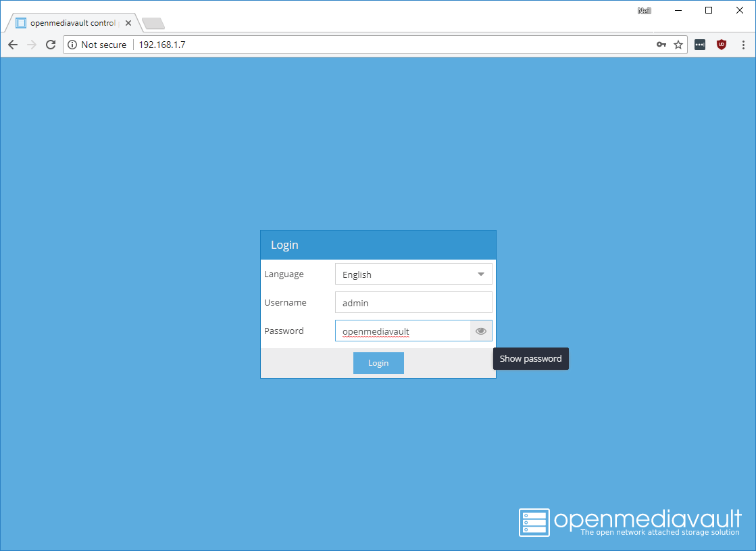Open the dark dotted extension icon

[700, 45]
